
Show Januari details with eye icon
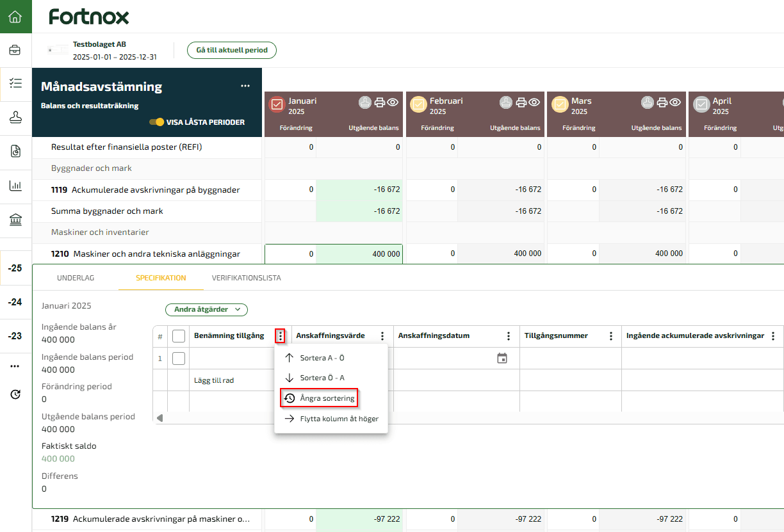[393, 102]
